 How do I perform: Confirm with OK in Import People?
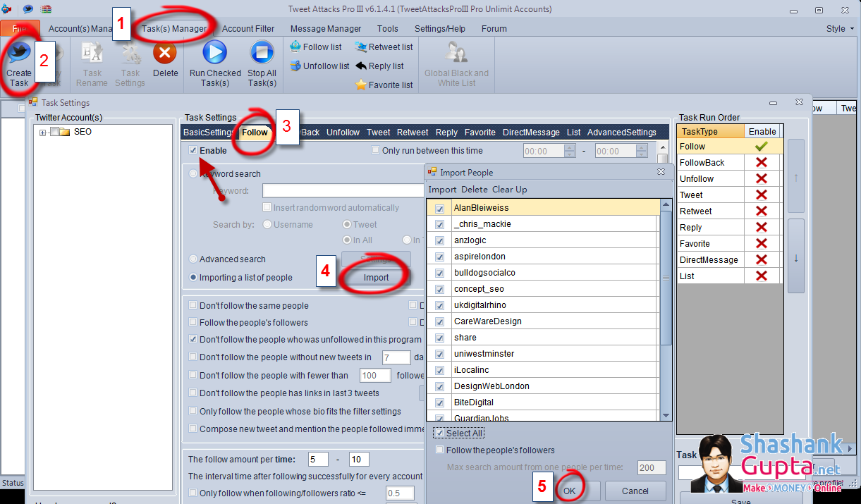pyautogui.click(x=569, y=491)
